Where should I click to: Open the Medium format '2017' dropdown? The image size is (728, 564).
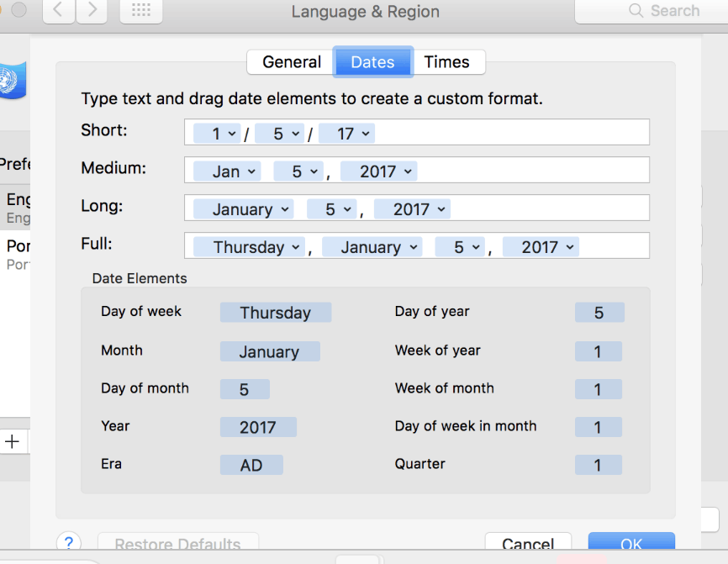pyautogui.click(x=378, y=171)
